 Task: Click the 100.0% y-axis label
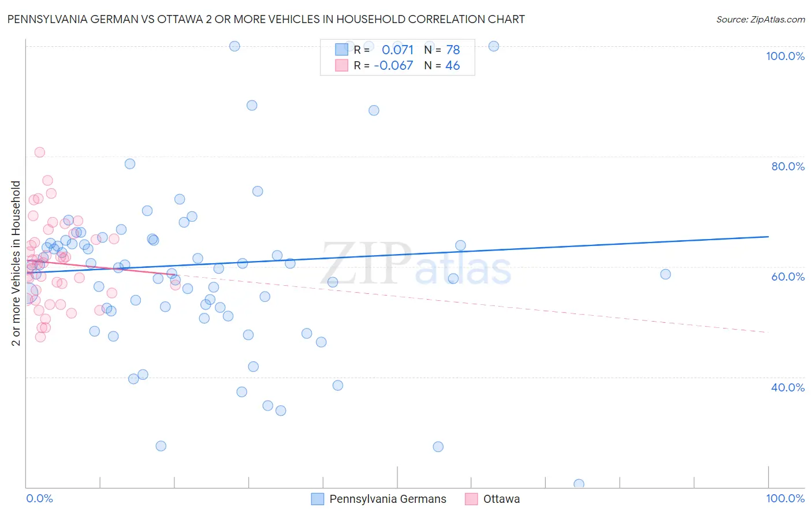click(785, 56)
